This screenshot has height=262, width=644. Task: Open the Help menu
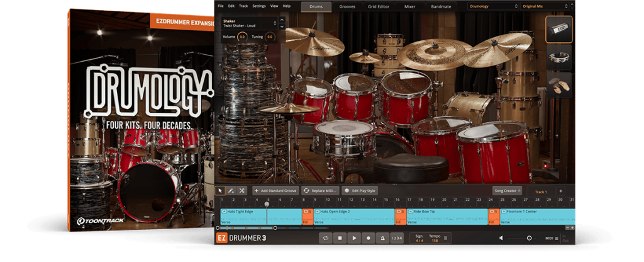click(287, 6)
